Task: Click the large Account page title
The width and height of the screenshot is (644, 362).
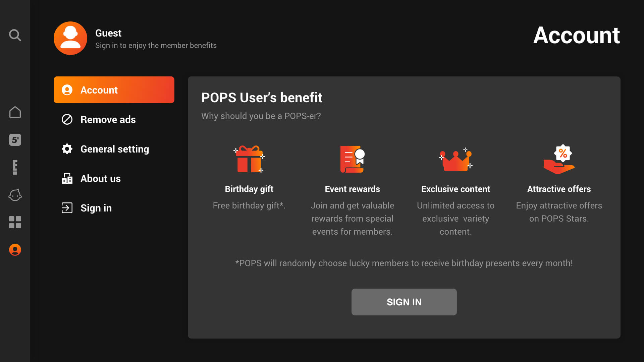Action: (x=577, y=35)
